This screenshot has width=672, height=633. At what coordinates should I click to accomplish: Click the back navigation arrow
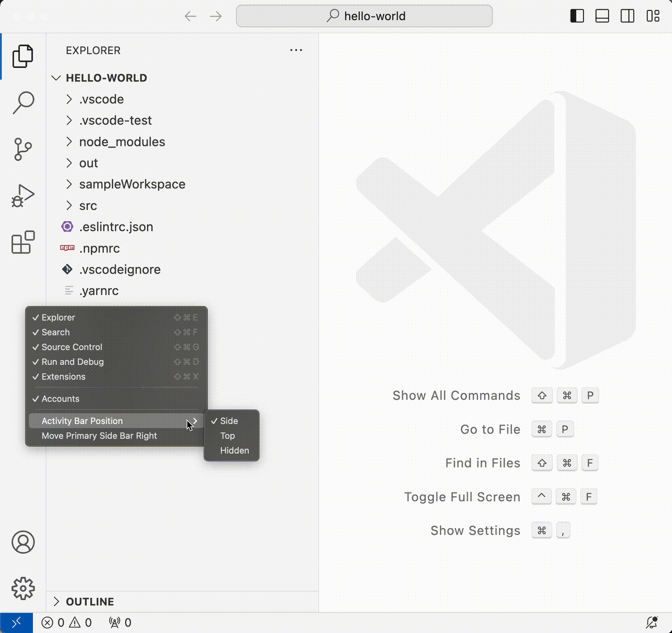pyautogui.click(x=191, y=16)
